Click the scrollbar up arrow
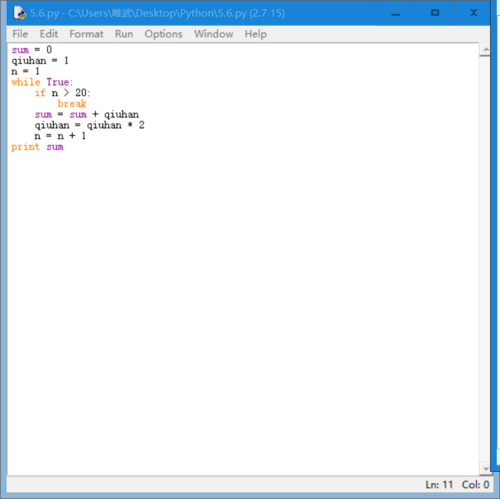This screenshot has height=499, width=500. click(x=486, y=50)
